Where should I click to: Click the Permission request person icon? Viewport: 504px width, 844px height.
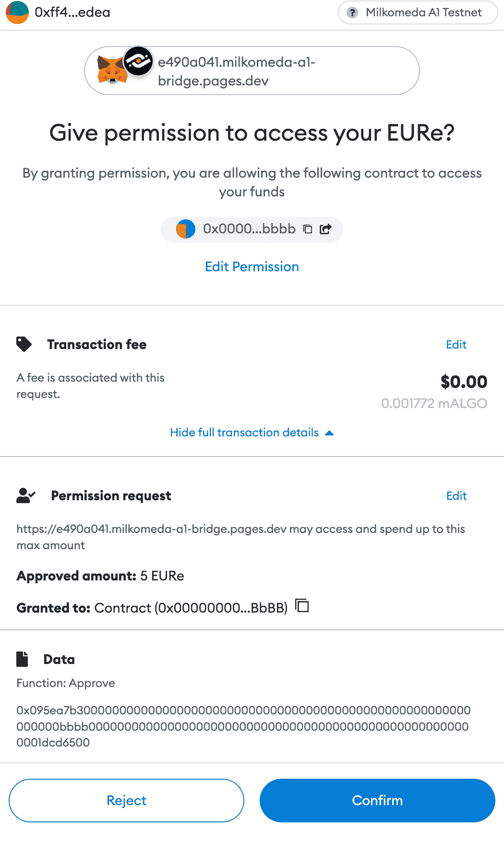click(26, 495)
